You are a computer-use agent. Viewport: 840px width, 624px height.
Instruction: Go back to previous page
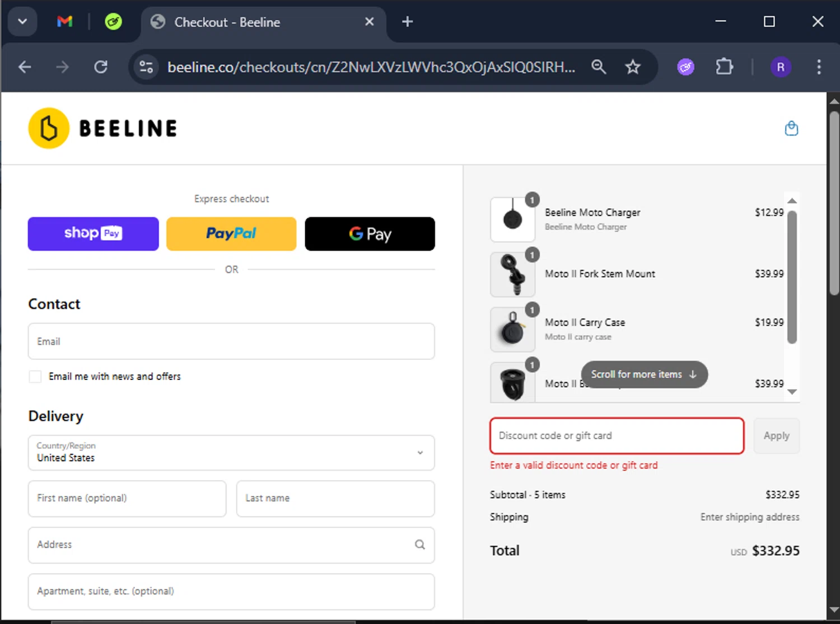(x=25, y=67)
